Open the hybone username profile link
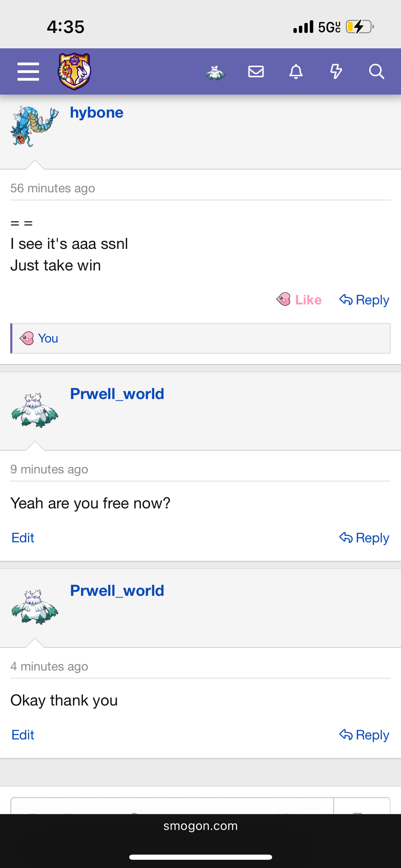Screen dimensions: 401x868 click(x=97, y=112)
